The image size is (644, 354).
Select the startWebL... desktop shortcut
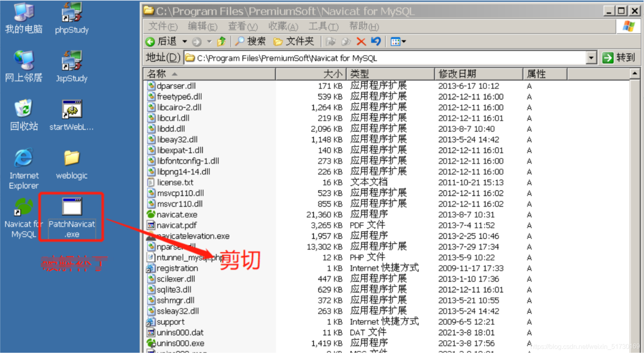(72, 115)
